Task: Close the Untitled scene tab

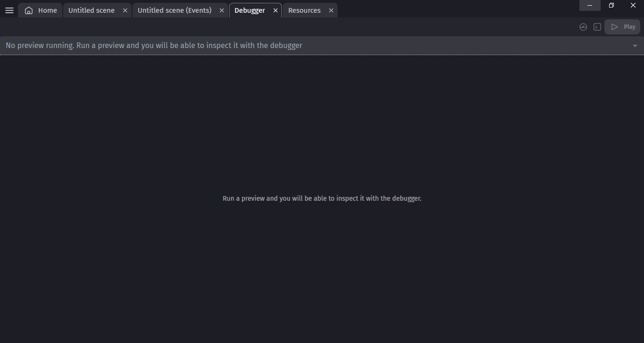Action: coord(125,10)
